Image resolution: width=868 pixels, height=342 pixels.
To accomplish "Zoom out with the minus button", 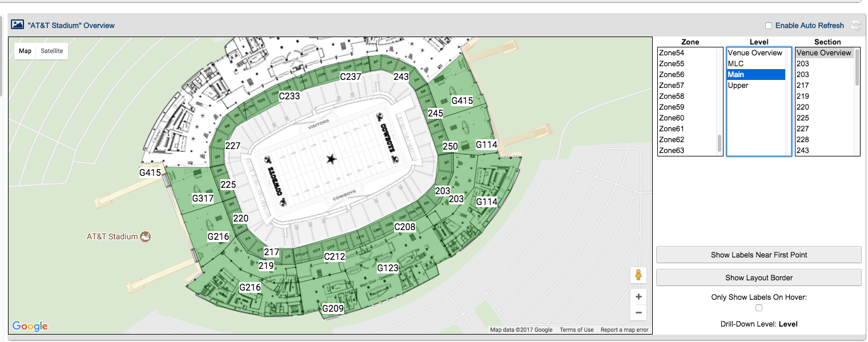I will (638, 312).
